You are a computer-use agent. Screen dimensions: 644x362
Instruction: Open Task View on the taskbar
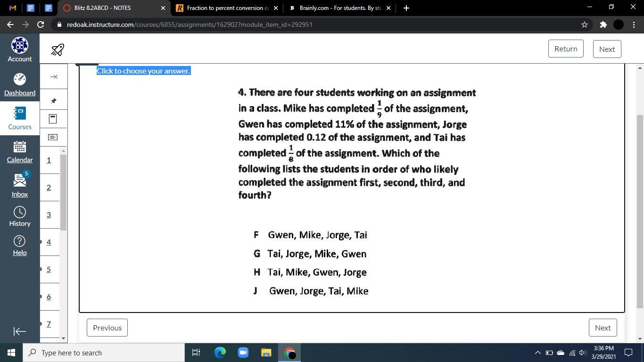[x=196, y=353]
